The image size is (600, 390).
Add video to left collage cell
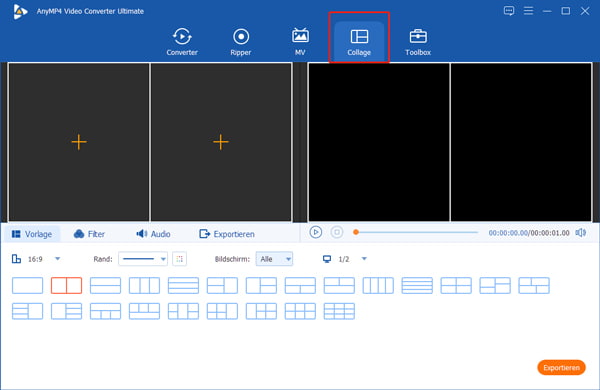[x=79, y=142]
